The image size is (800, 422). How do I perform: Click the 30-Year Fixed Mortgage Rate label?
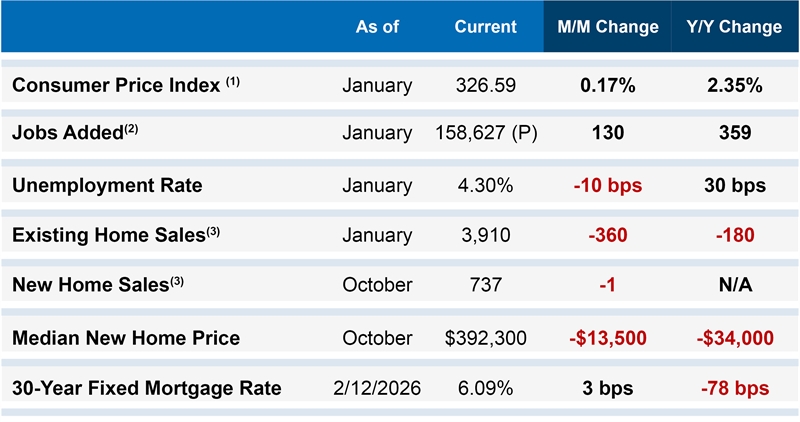pyautogui.click(x=146, y=388)
